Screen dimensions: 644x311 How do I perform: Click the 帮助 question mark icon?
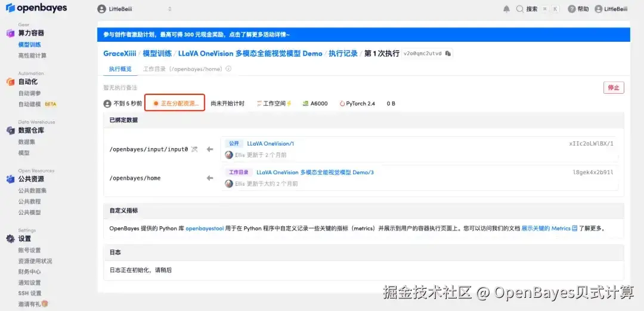coord(572,9)
